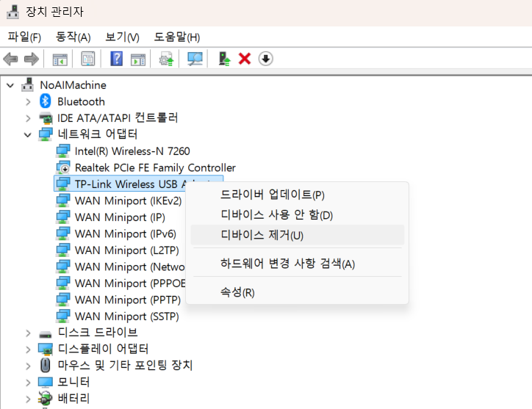532x409 pixels.
Task: Select Realtek PCIe FE Family Controller
Action: point(155,167)
